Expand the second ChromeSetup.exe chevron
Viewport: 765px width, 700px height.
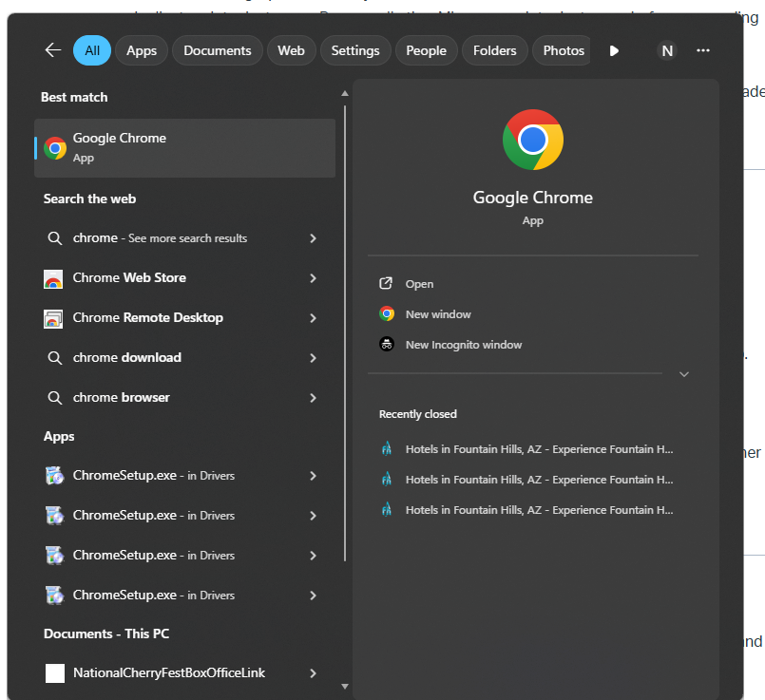point(313,516)
